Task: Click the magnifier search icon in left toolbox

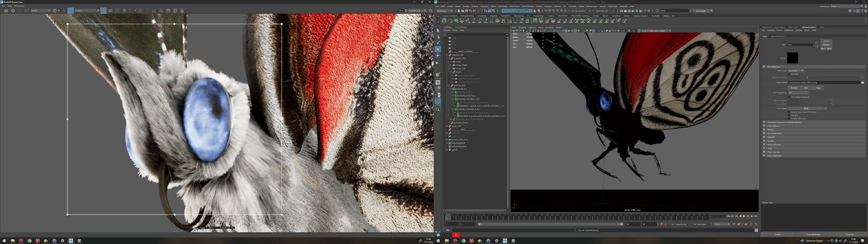Action: pyautogui.click(x=438, y=109)
